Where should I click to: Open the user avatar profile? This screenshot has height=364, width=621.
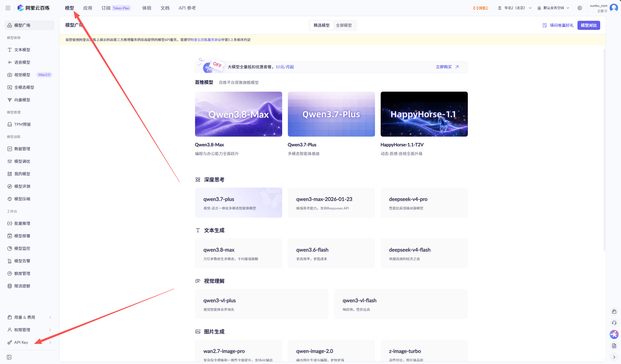click(614, 8)
